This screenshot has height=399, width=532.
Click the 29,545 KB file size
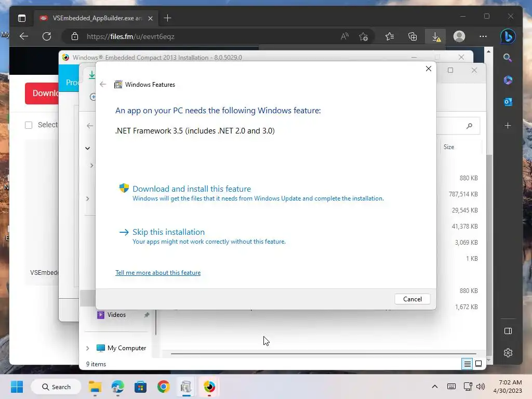tap(464, 210)
